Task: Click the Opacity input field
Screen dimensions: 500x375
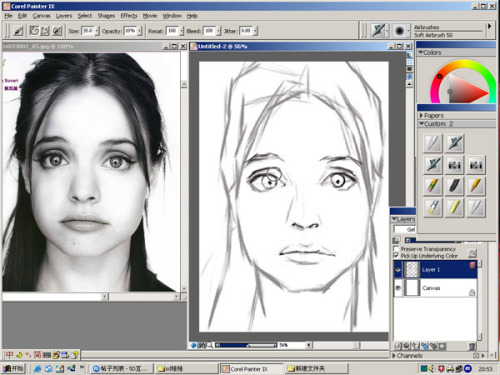Action: 130,31
